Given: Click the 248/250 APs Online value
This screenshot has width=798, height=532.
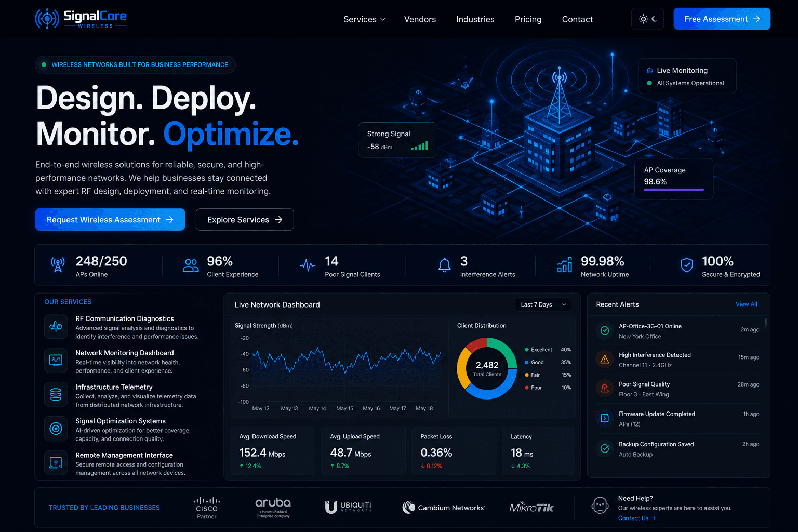Looking at the screenshot, I should pyautogui.click(x=101, y=261).
